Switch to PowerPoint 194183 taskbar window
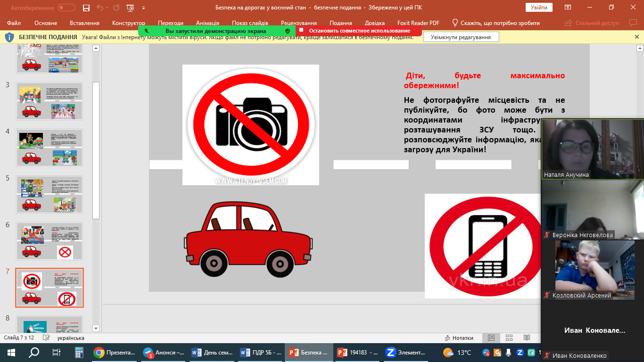This screenshot has height=362, width=644. click(x=357, y=353)
